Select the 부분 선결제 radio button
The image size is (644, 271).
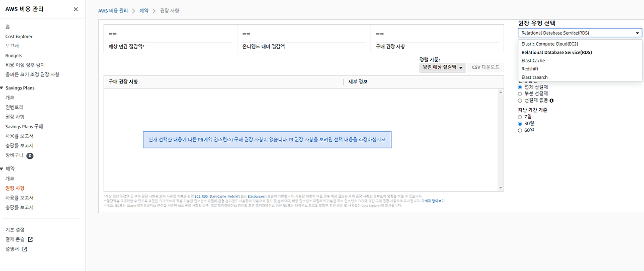point(520,94)
